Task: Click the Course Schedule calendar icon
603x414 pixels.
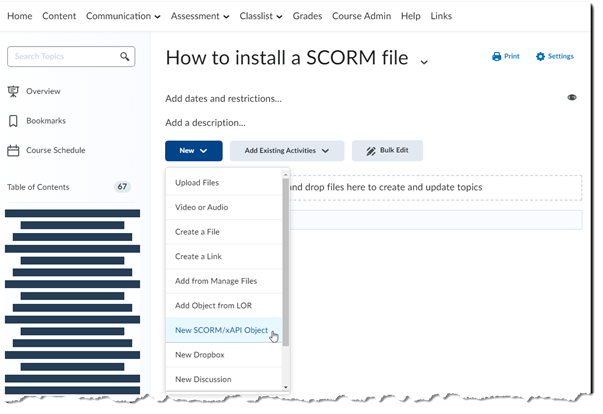Action: [x=13, y=151]
